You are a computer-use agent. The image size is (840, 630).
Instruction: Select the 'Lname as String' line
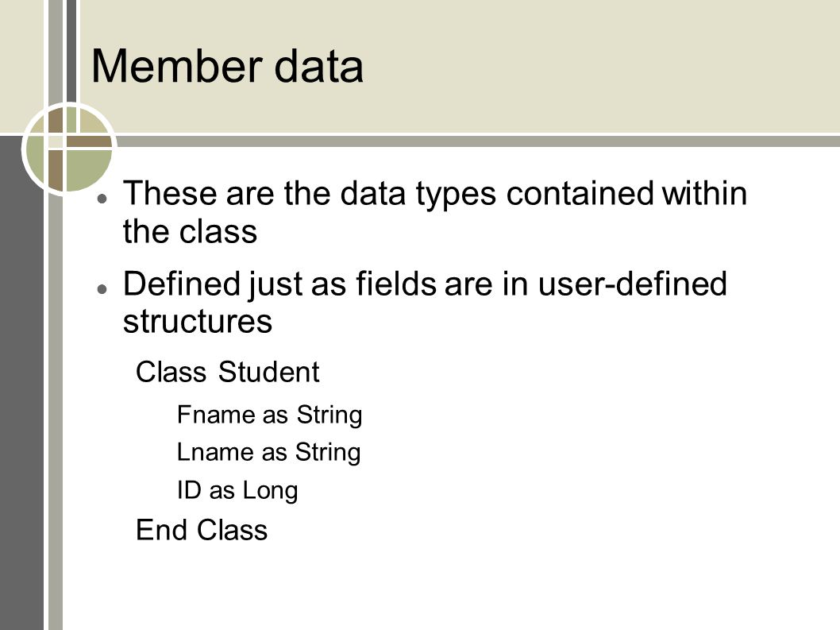269,452
